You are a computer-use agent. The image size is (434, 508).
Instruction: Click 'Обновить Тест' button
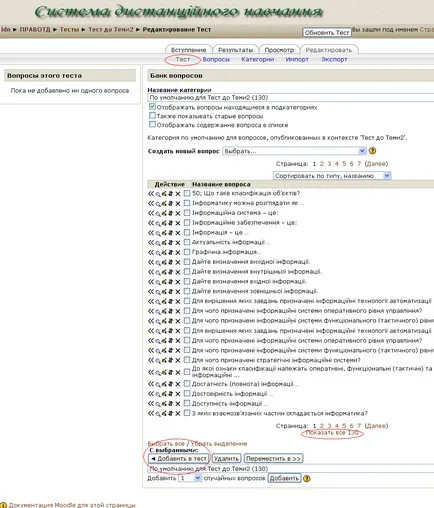[x=327, y=33]
